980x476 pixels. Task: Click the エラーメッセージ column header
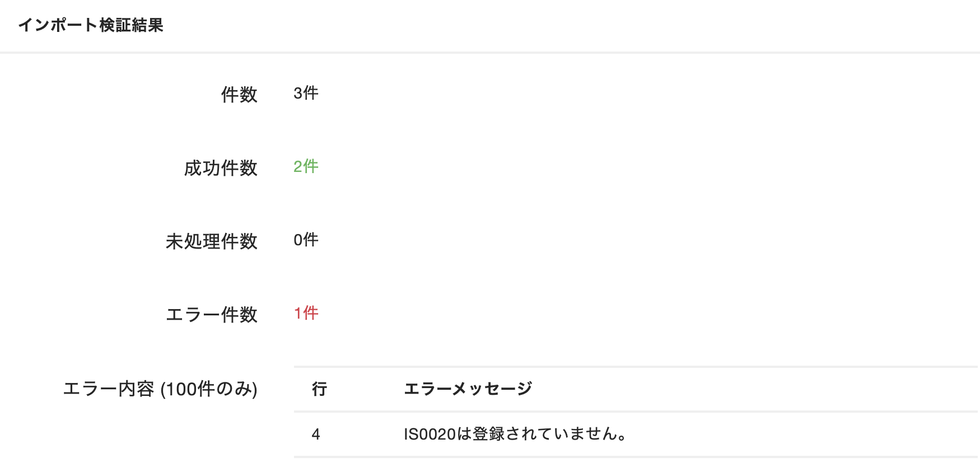[468, 389]
